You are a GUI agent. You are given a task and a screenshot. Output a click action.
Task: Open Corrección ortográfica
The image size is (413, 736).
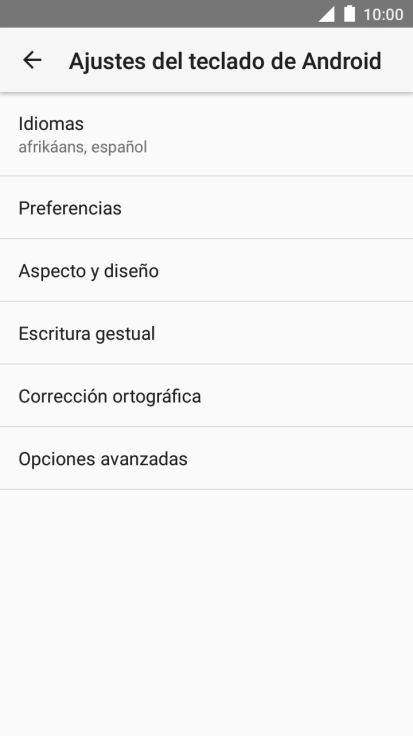click(x=206, y=396)
